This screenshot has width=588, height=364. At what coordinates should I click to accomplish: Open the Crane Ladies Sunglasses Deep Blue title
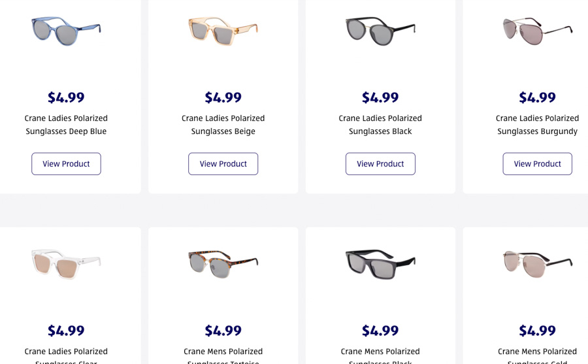point(66,125)
